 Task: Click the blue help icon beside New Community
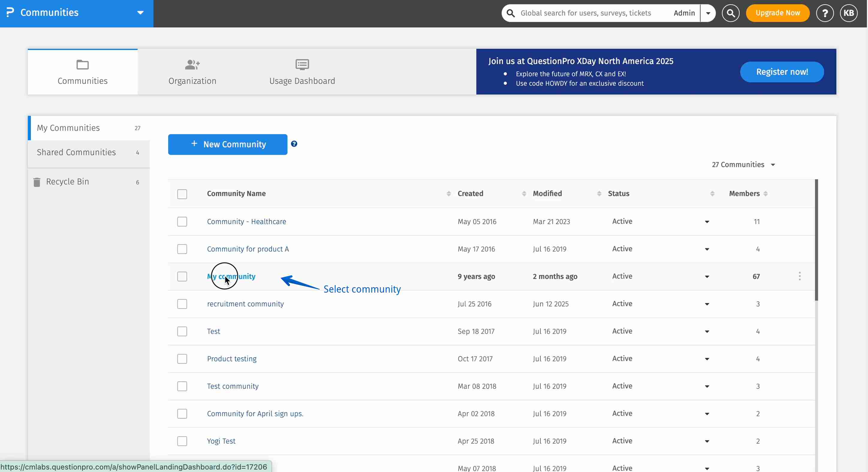(294, 144)
